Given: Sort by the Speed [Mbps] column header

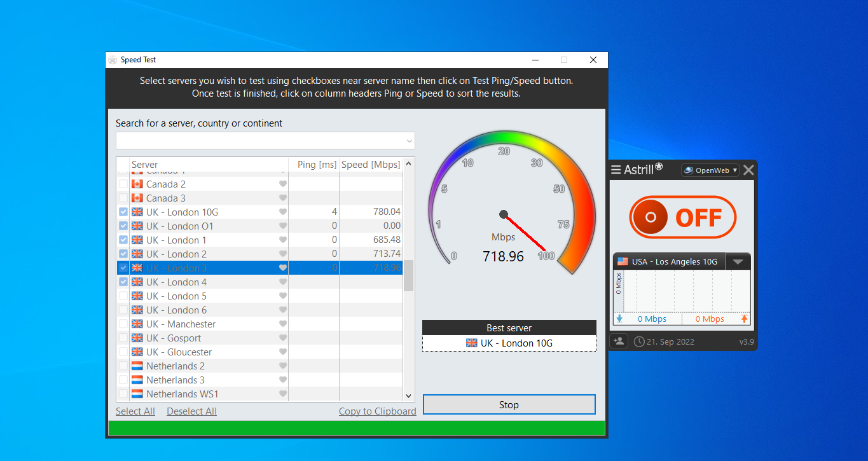Looking at the screenshot, I should (x=371, y=165).
